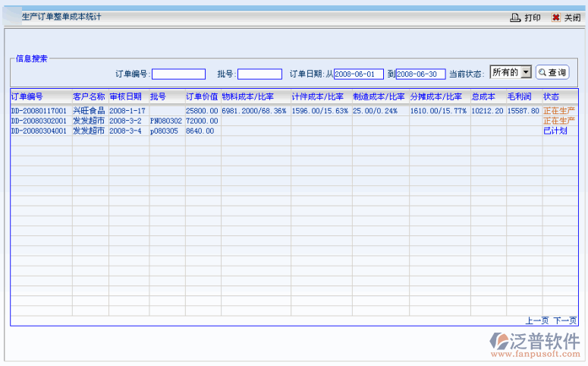Click the 毛利润 column header
Image resolution: width=588 pixels, height=366 pixels.
[x=520, y=97]
